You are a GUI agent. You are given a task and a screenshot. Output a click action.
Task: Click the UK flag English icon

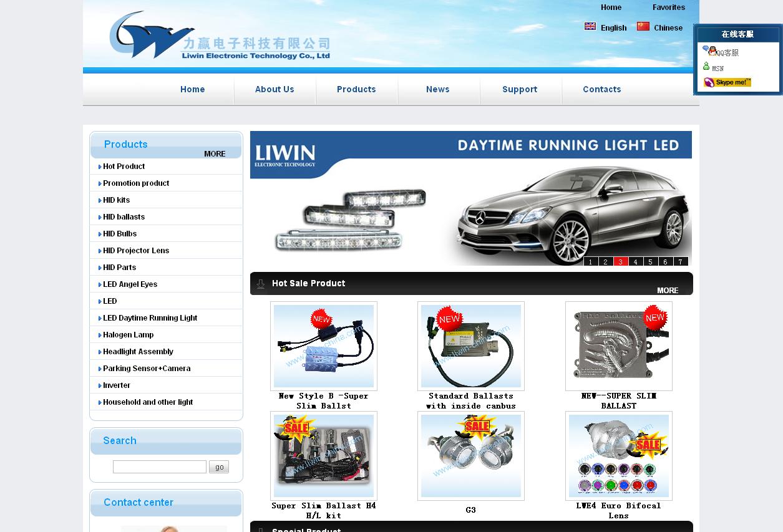[x=590, y=27]
